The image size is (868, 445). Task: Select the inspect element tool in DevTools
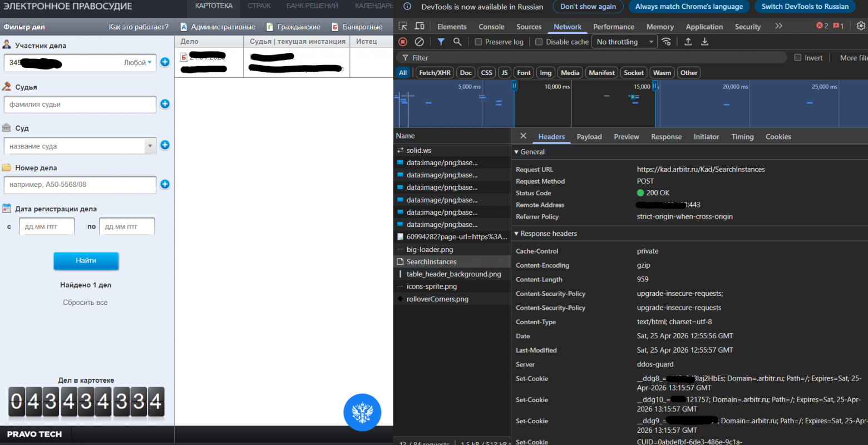402,26
